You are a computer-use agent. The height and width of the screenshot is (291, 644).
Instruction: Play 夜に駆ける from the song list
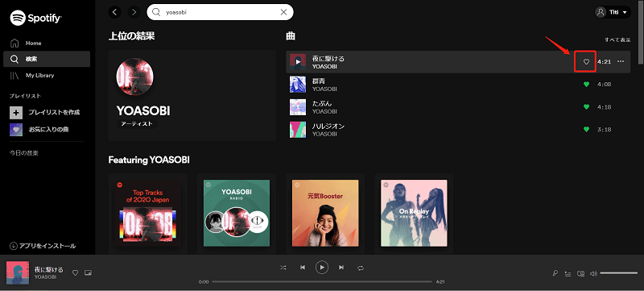click(298, 62)
